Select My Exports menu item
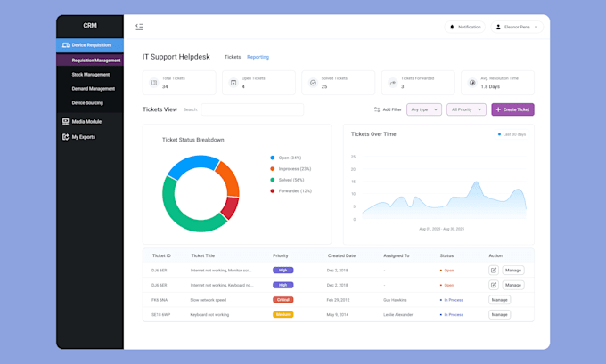Screen dimensions: 606x364 click(84, 137)
